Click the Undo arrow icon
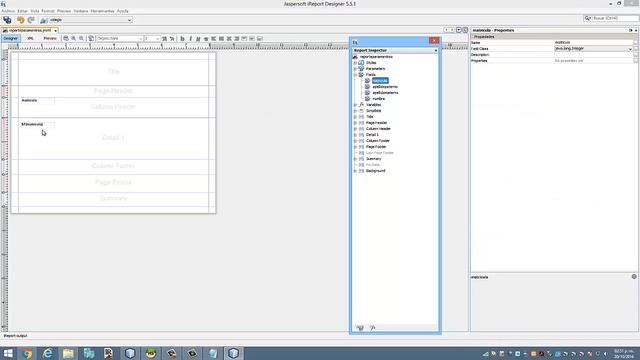This screenshot has height=360, width=640. [20, 20]
